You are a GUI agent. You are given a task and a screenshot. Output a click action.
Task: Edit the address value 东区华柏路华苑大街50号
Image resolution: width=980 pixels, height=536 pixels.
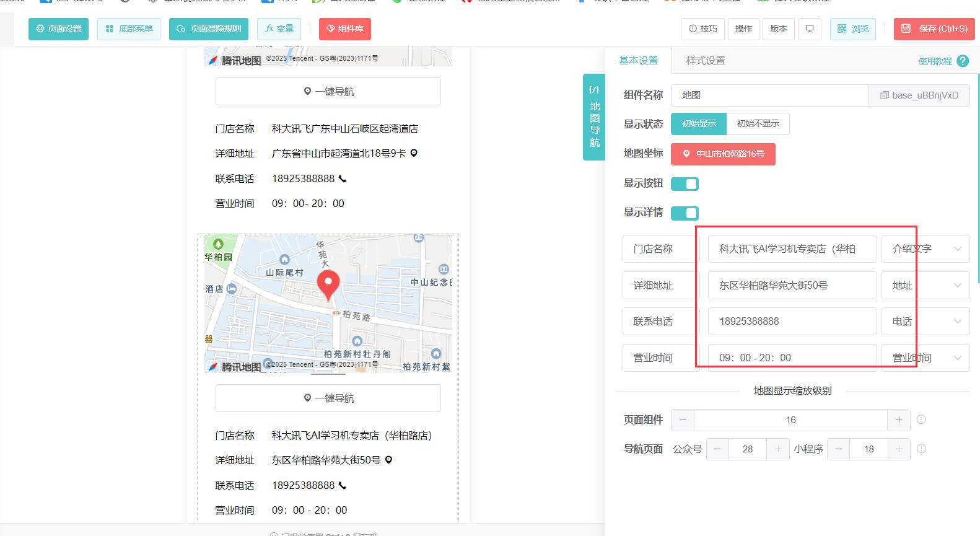point(792,286)
